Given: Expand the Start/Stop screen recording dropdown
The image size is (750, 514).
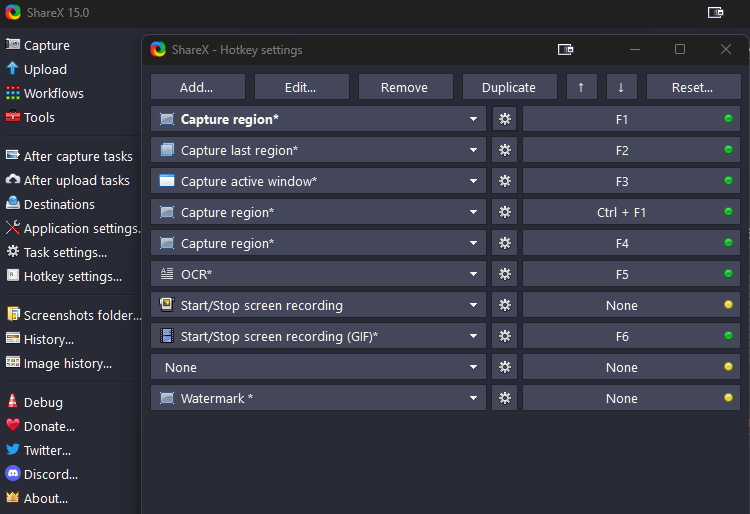Looking at the screenshot, I should [474, 305].
